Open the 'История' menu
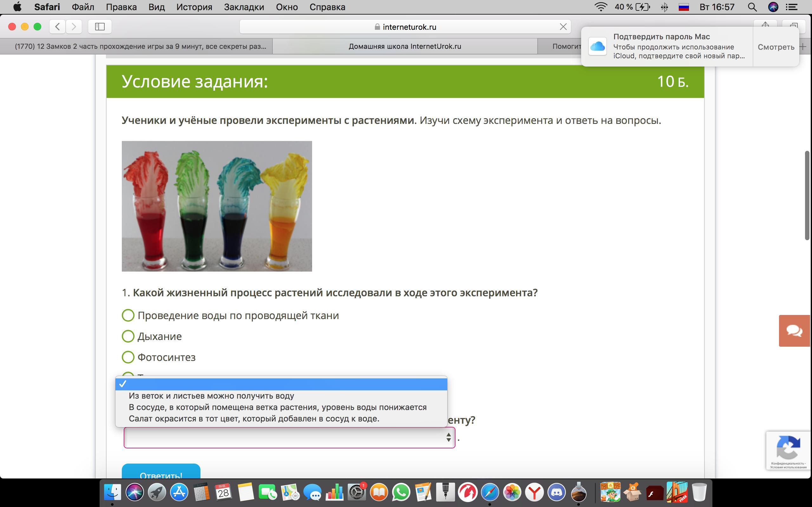Screen dimensions: 812x507 click(x=194, y=7)
